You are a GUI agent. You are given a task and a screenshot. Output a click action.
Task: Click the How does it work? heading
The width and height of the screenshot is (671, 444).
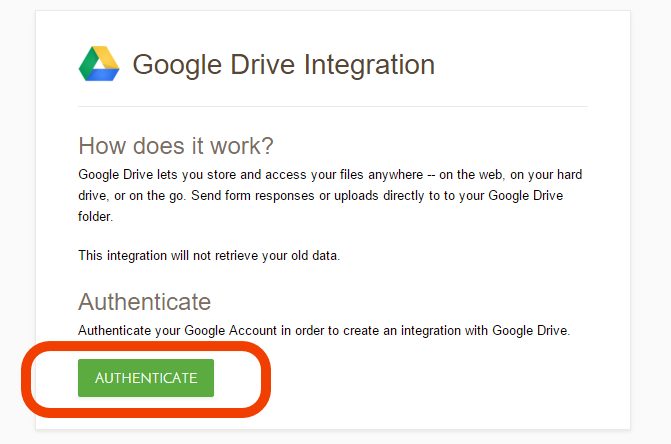176,146
